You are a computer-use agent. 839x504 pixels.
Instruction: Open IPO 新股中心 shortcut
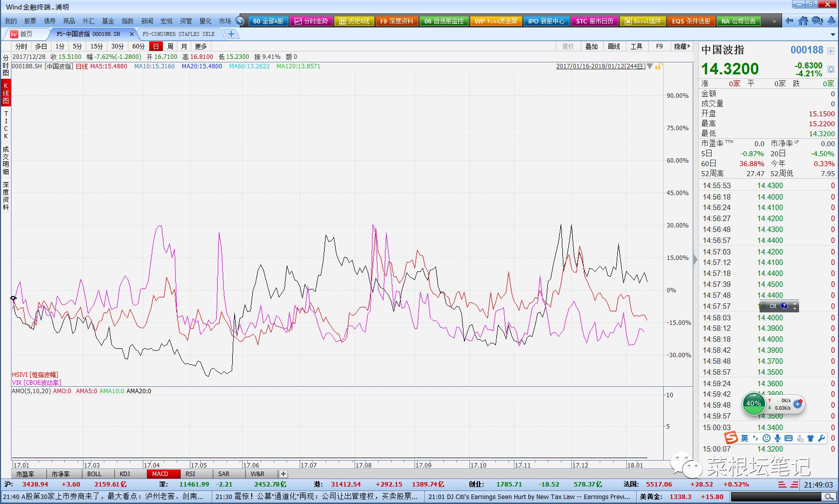coord(546,21)
